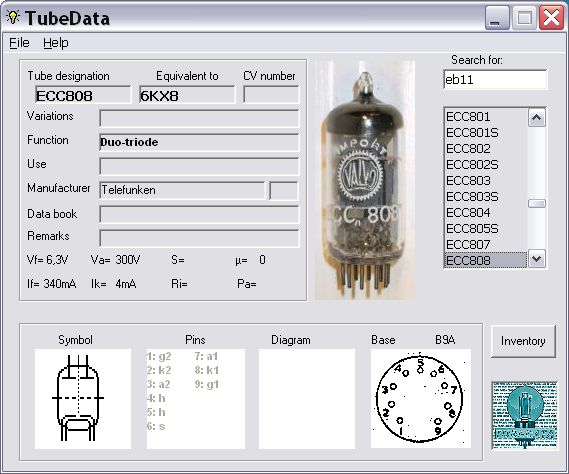Click the 'Va= 300V' value
Viewport: 569px width, 474px height.
(x=115, y=260)
